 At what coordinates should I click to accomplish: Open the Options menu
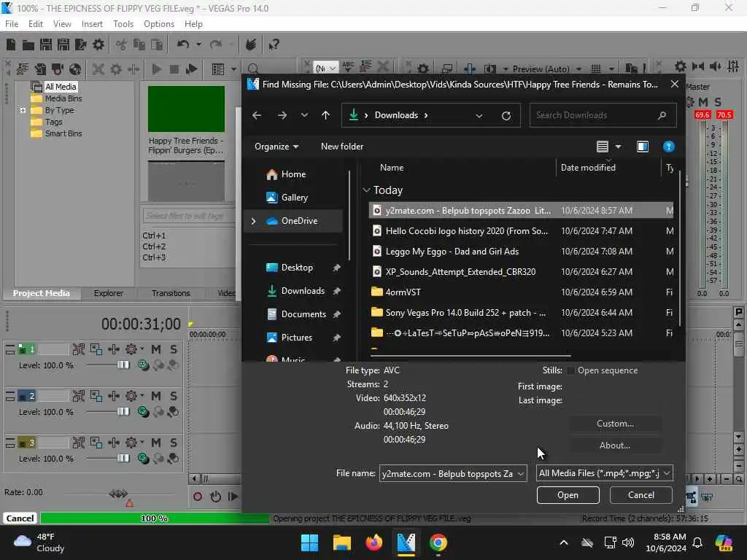click(x=159, y=24)
